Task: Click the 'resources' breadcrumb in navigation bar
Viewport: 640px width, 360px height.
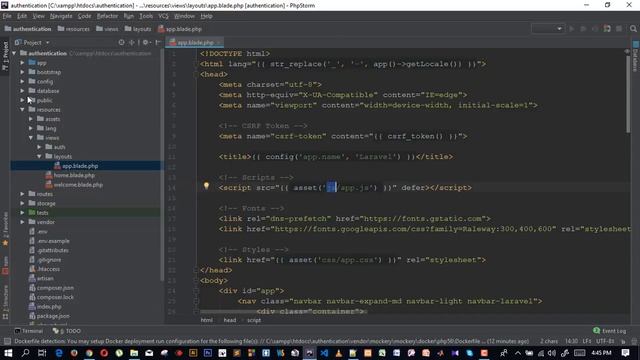Action: (x=73, y=29)
